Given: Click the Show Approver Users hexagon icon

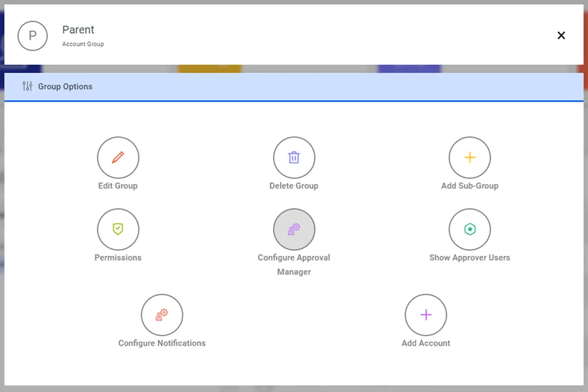Looking at the screenshot, I should point(469,229).
